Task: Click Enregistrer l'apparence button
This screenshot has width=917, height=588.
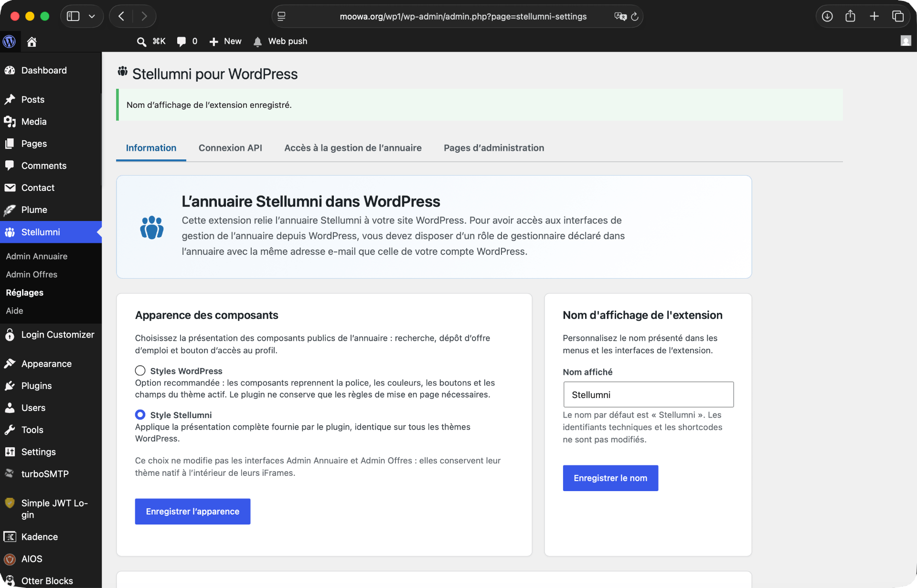Action: tap(192, 511)
